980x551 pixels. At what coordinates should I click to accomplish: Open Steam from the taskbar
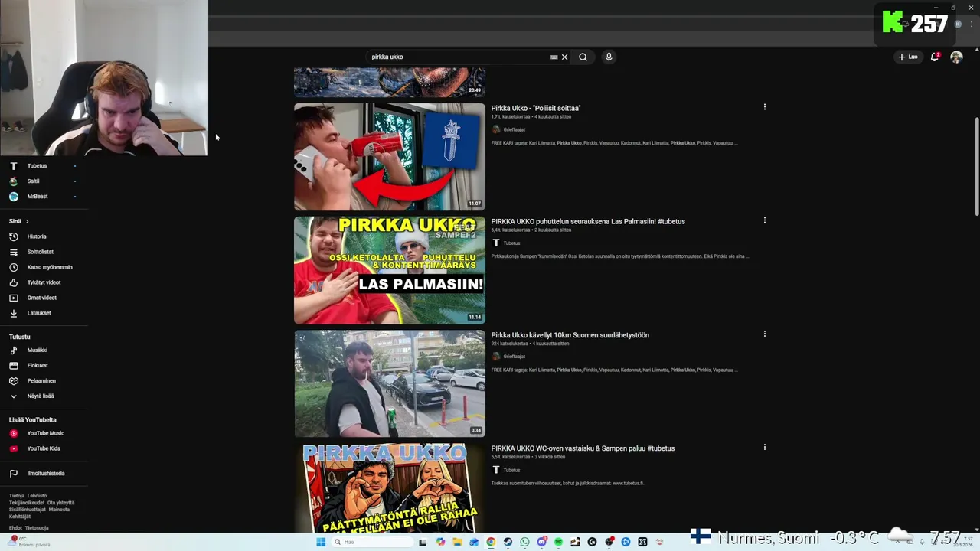(x=508, y=542)
